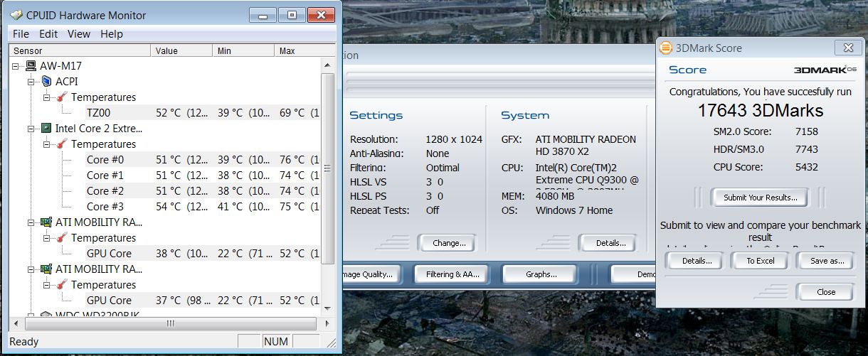Collapse Temperatures under second ATI MOBILITY
Image resolution: width=868 pixels, height=356 pixels.
[x=47, y=285]
